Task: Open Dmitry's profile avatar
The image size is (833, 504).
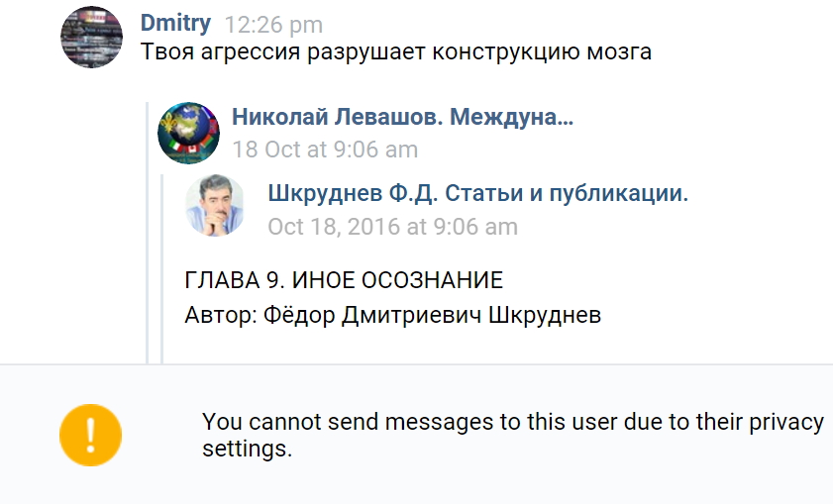Action: (91, 38)
